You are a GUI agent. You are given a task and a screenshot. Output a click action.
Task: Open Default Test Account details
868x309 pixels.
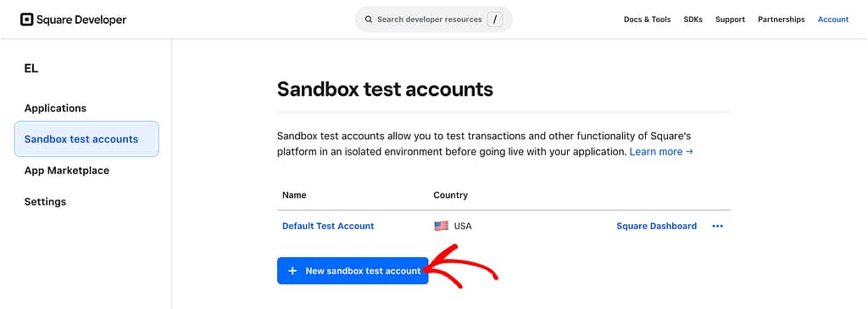coord(328,226)
